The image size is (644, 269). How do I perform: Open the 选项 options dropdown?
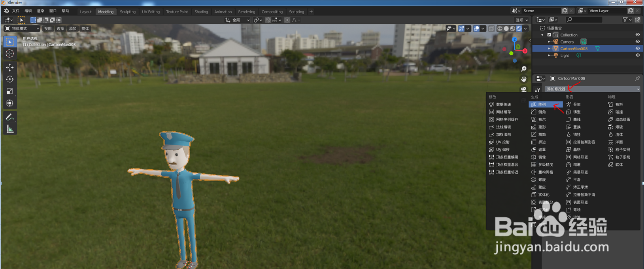(521, 20)
